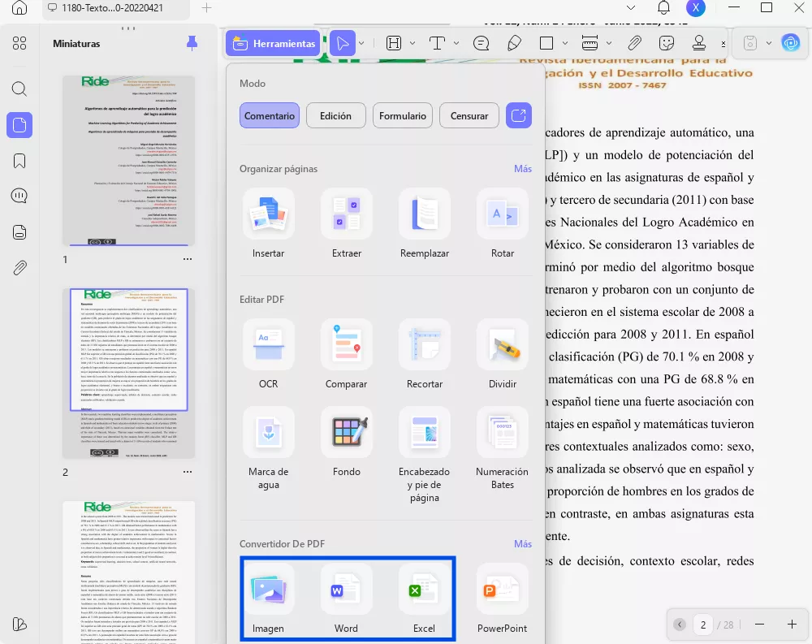Launch the OCR tool
Image resolution: width=812 pixels, height=644 pixels.
[x=268, y=354]
